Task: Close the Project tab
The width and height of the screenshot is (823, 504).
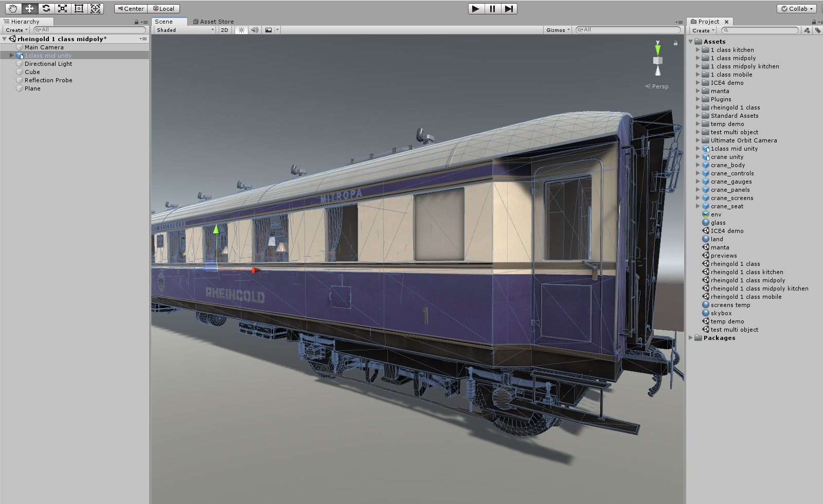Action: [726, 22]
